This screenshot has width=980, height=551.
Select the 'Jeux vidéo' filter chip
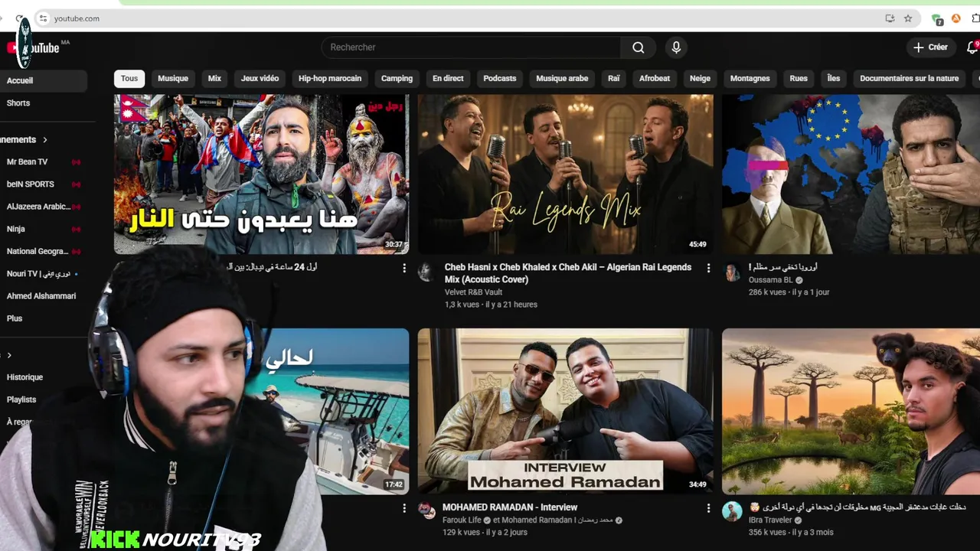[260, 78]
